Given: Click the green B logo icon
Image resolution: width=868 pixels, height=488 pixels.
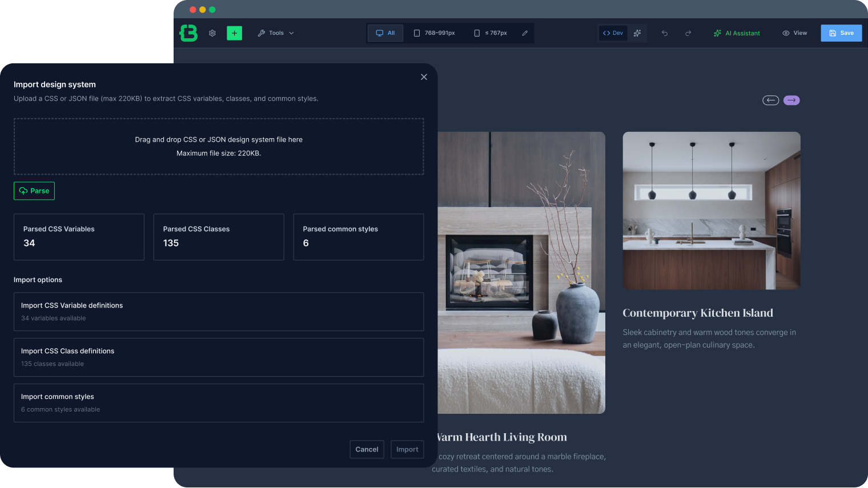Looking at the screenshot, I should (188, 33).
